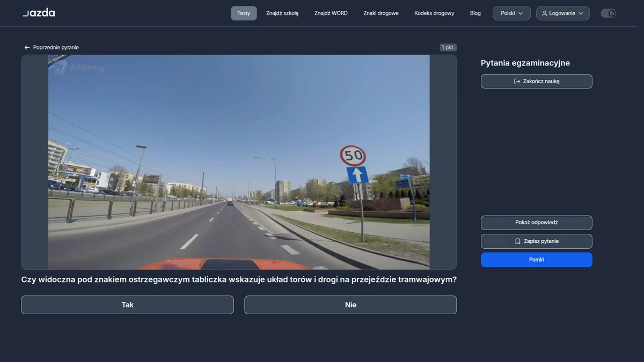Screen dimensions: 644x362
Task: Open the Polski language dropdown
Action: (511, 13)
